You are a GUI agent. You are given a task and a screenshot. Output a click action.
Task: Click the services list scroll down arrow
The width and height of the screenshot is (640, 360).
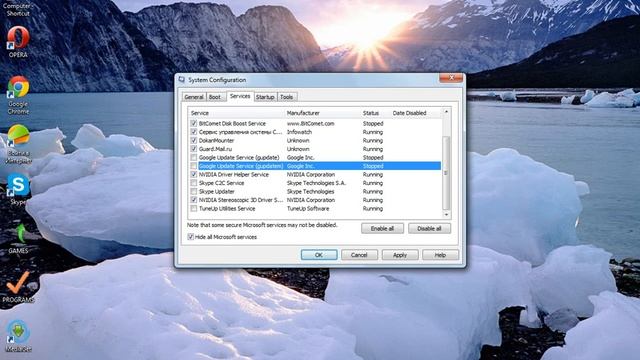(446, 215)
